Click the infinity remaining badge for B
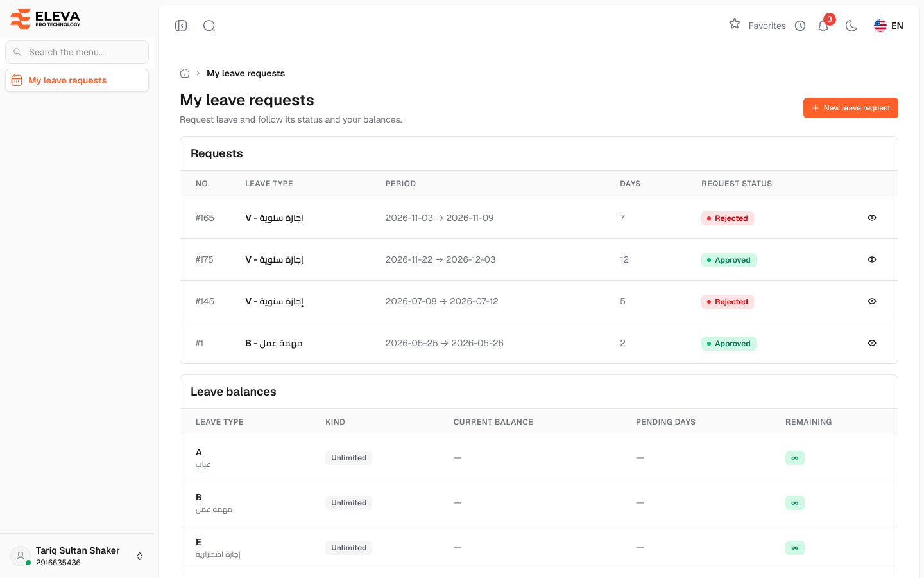 [x=795, y=503]
